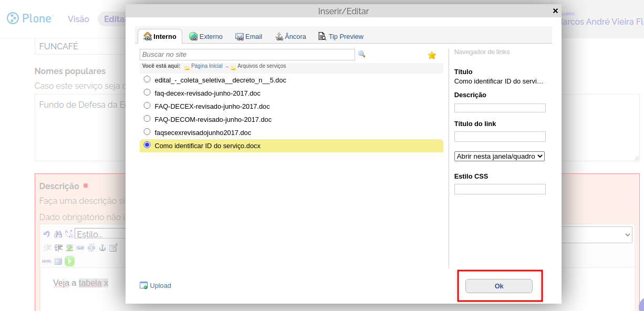Choose the edital coleta seletiva decreto radio
The height and width of the screenshot is (311, 644).
pyautogui.click(x=147, y=79)
